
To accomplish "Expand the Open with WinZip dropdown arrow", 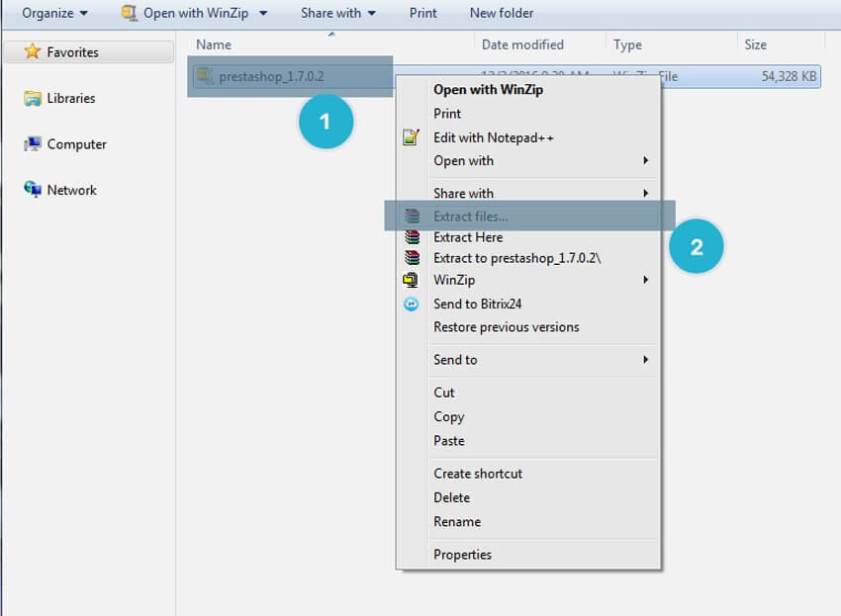I will click(x=263, y=13).
